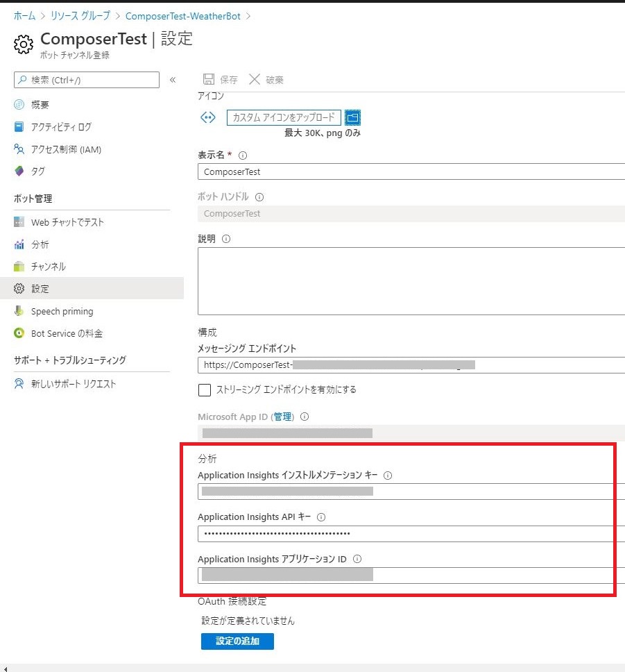Click the info icon beside アプリケーション ID

[x=357, y=559]
